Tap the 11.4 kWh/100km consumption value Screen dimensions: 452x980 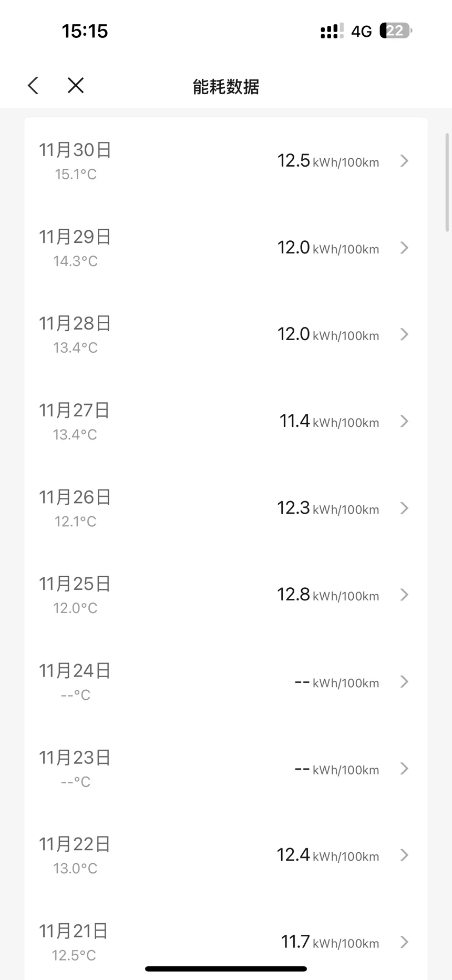(x=329, y=421)
